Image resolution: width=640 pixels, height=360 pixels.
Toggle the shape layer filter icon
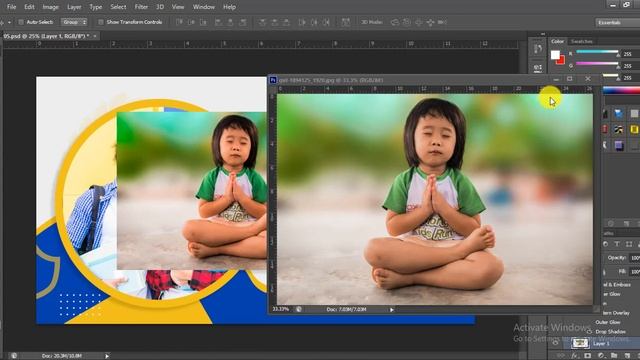629,244
